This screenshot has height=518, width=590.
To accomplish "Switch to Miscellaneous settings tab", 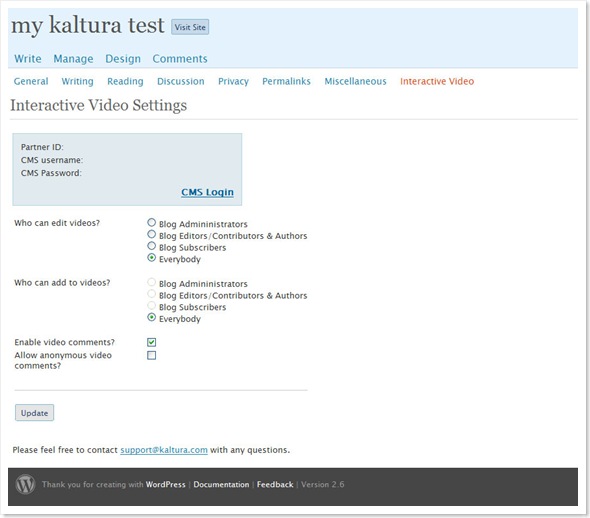I will pos(356,81).
